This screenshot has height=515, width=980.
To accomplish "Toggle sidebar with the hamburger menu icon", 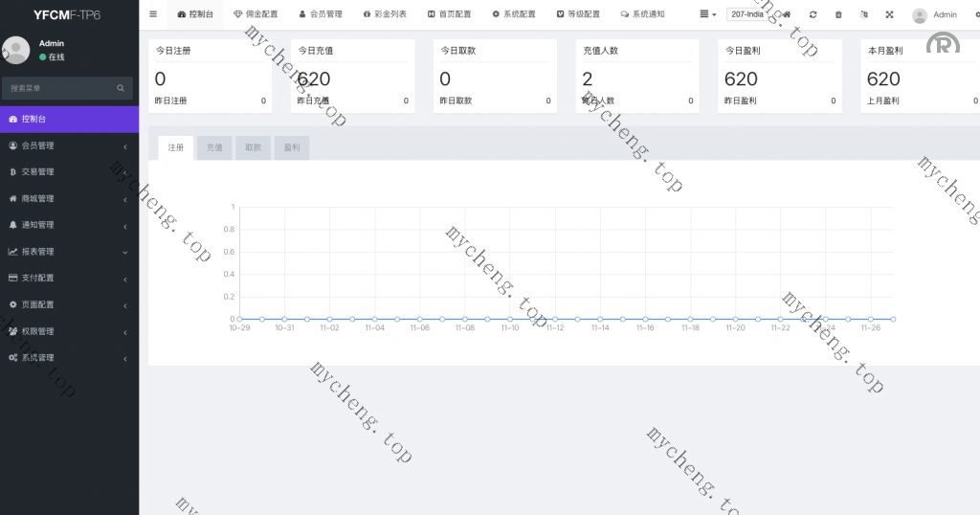I will point(153,14).
